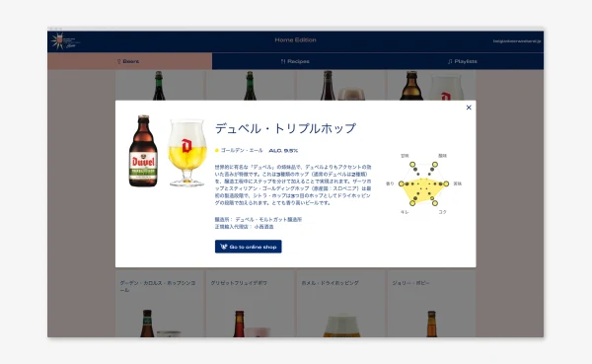Click the beer description paragraph
This screenshot has width=592, height=364.
(x=293, y=184)
